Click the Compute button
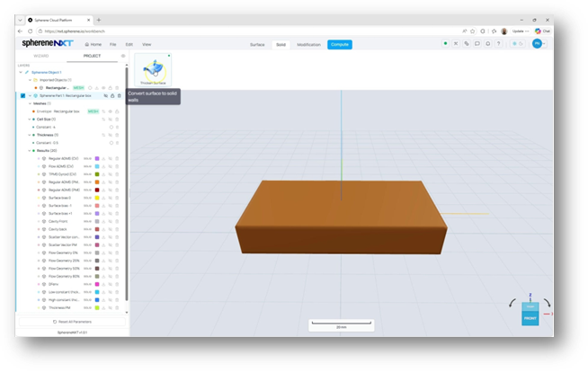The width and height of the screenshot is (588, 372). tap(340, 45)
